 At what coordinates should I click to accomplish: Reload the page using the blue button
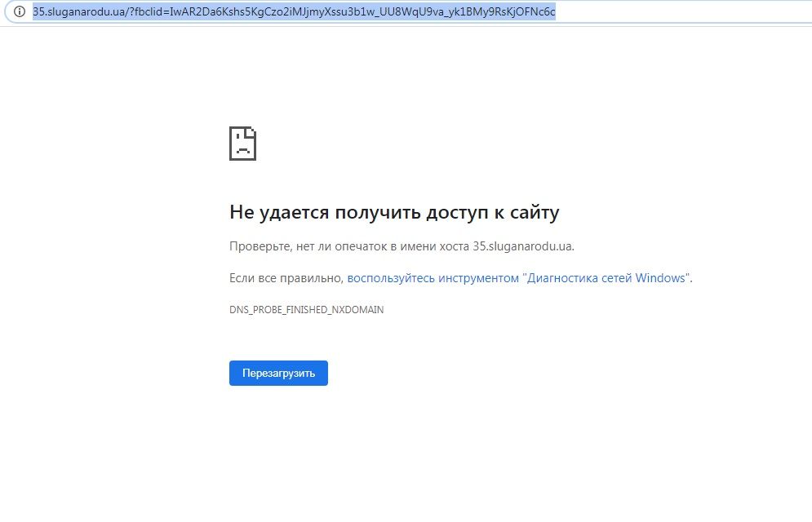[x=278, y=373]
